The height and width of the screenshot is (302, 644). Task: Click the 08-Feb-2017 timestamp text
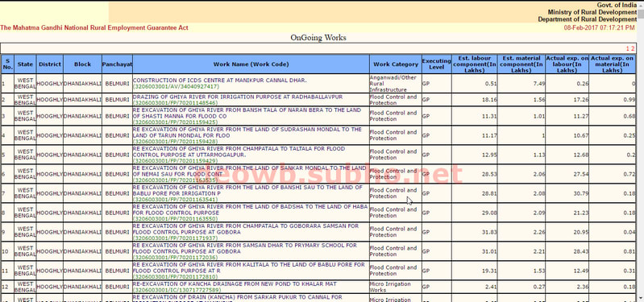599,28
